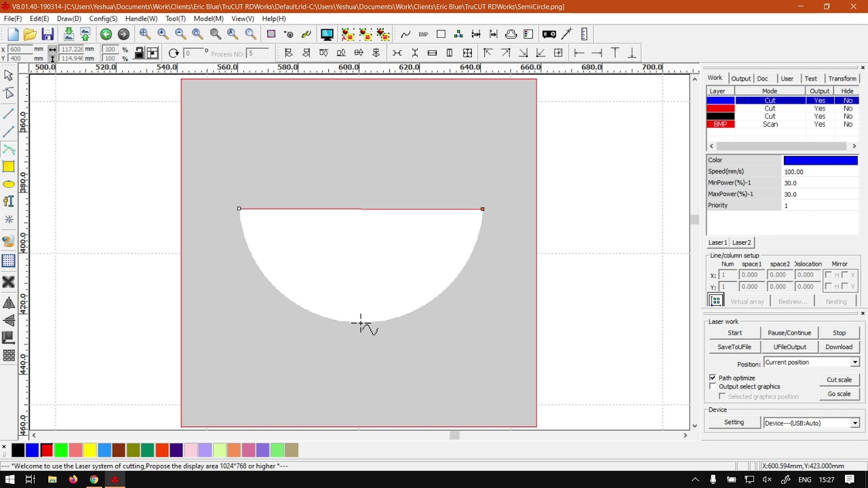Click the Download button

tap(839, 347)
